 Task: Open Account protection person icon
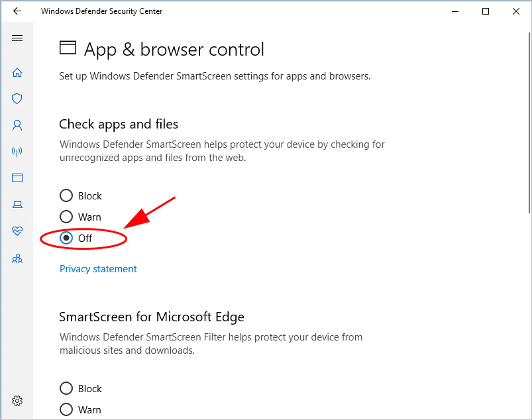[17, 125]
